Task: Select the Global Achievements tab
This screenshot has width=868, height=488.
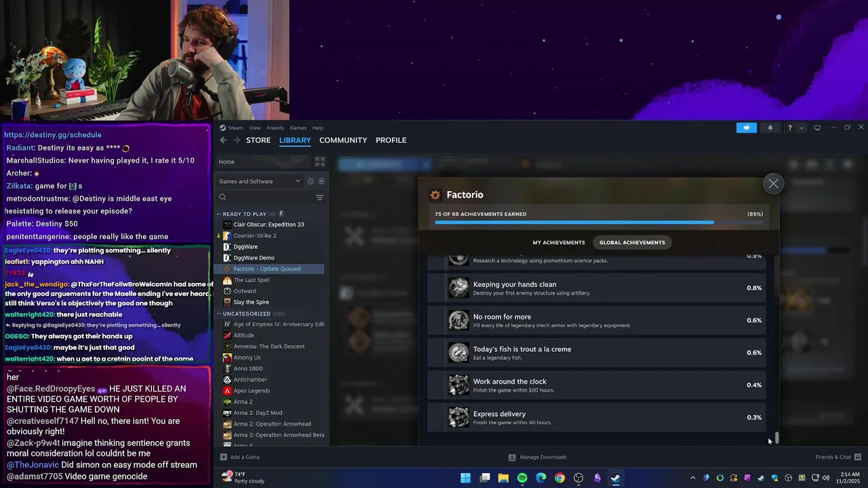Action: click(x=632, y=243)
